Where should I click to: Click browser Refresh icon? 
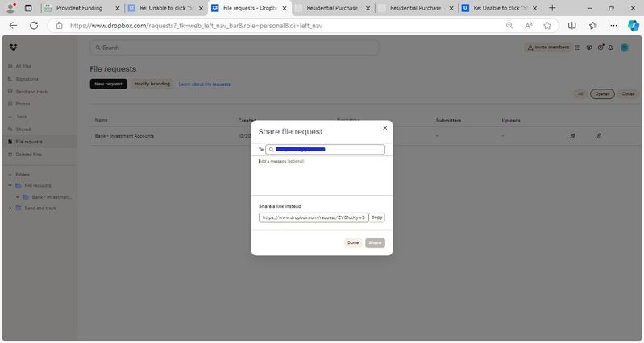tap(34, 26)
